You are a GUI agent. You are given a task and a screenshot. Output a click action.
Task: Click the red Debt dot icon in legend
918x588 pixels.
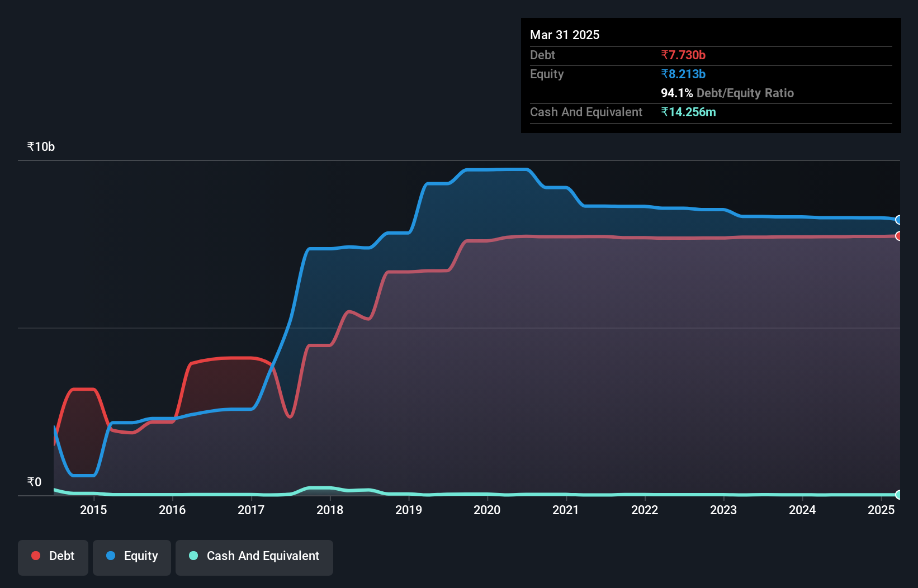click(x=36, y=556)
